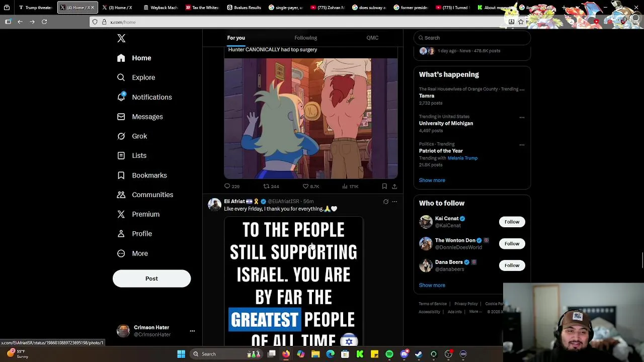Reload the page

pos(44,22)
